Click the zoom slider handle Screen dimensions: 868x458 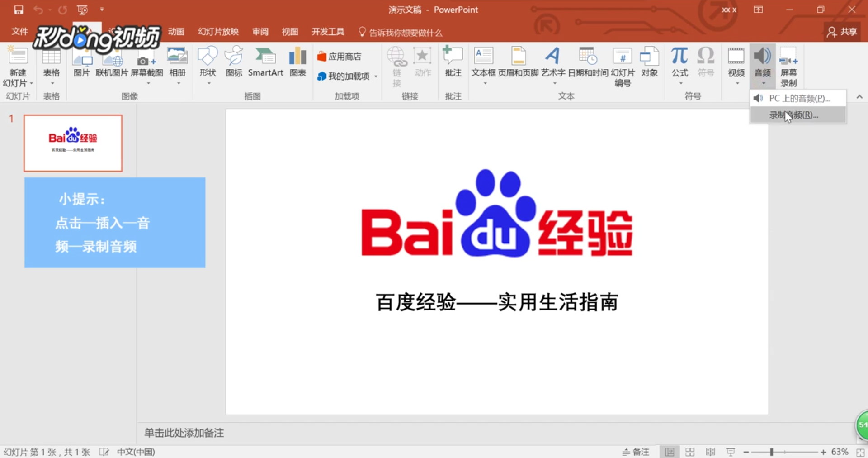coord(772,452)
